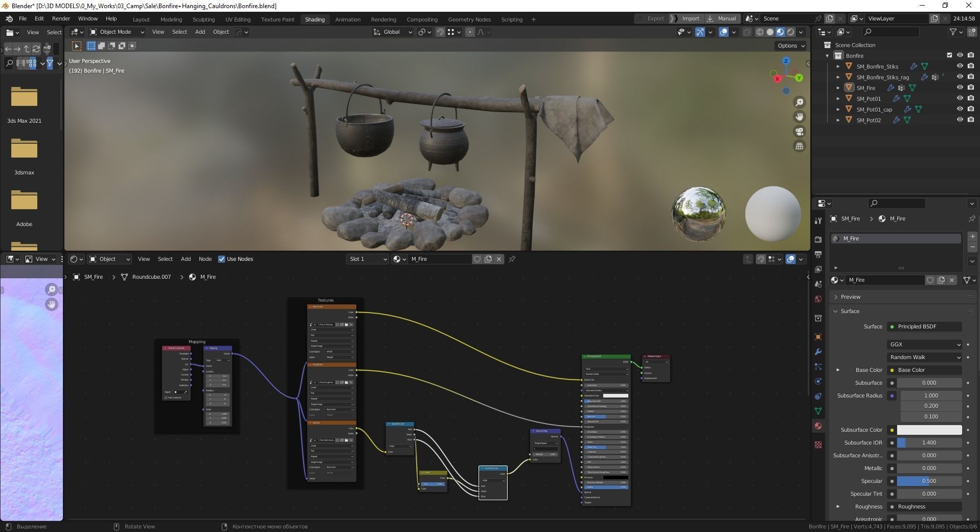Unlink the M_Fire material in node editor
This screenshot has width=980, height=532.
499,259
